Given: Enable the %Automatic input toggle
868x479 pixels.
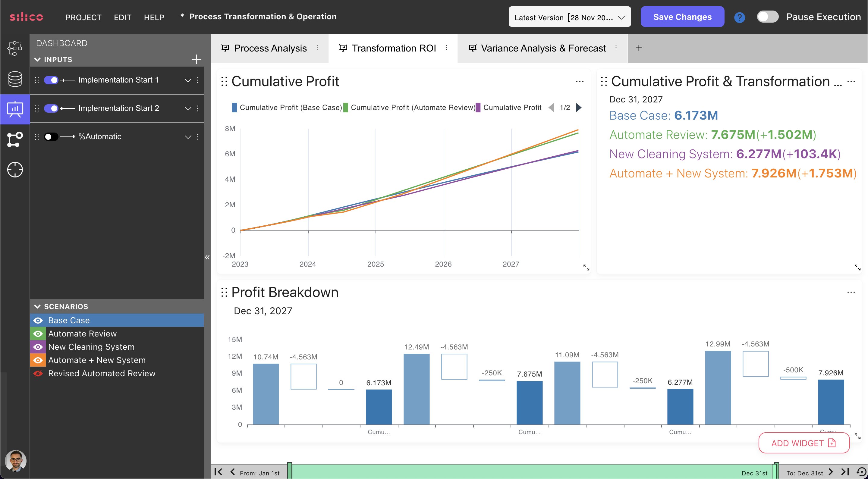Looking at the screenshot, I should [x=51, y=136].
